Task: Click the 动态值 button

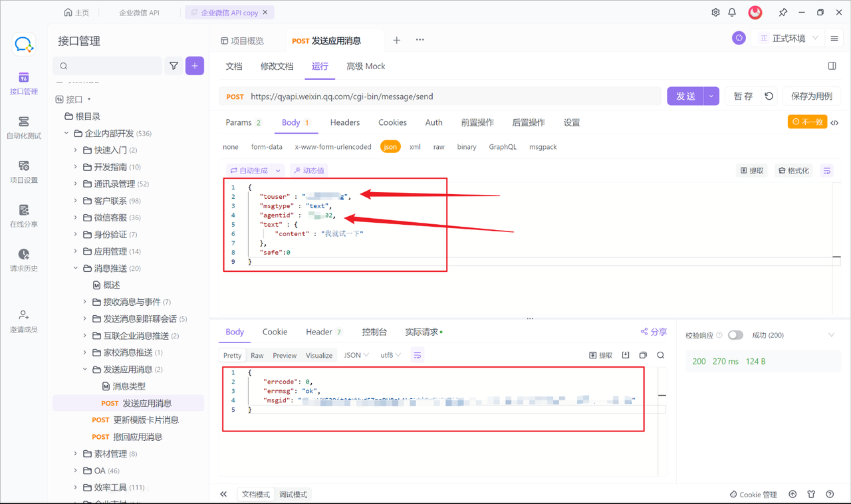Action: [309, 171]
